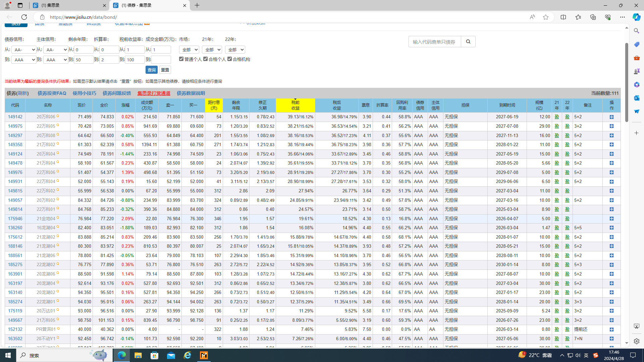This screenshot has width=644, height=362.
Task: Expand the 债券信用 from AA- dropdown
Action: pyautogui.click(x=24, y=50)
